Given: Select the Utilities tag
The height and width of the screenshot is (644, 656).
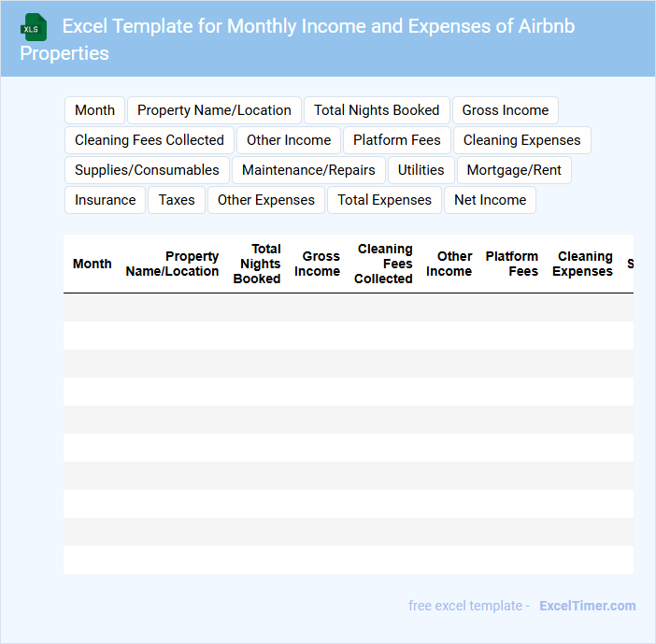Looking at the screenshot, I should tap(421, 170).
